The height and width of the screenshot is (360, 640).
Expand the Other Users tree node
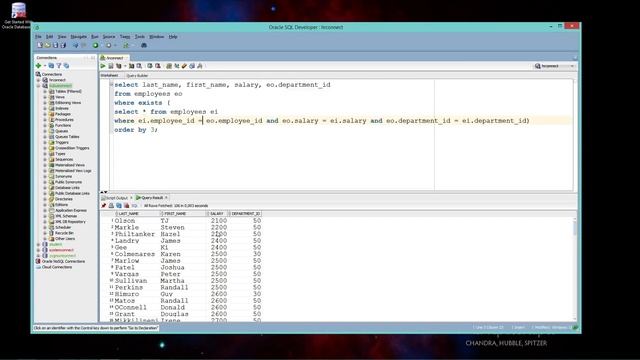(45, 239)
